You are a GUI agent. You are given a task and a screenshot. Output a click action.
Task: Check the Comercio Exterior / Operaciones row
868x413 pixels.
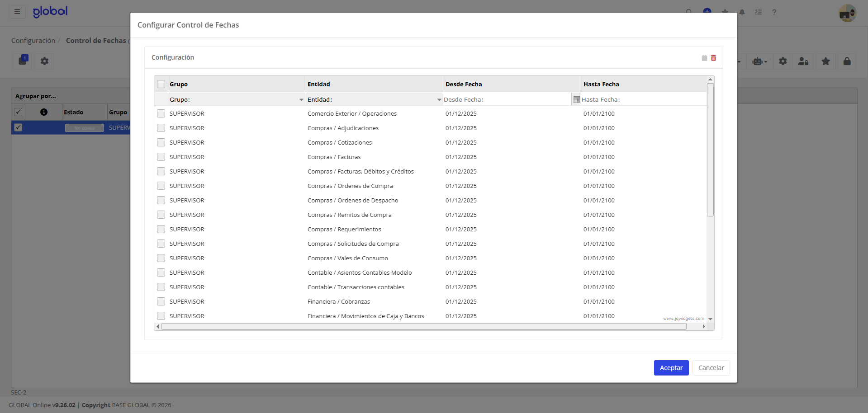pos(161,113)
